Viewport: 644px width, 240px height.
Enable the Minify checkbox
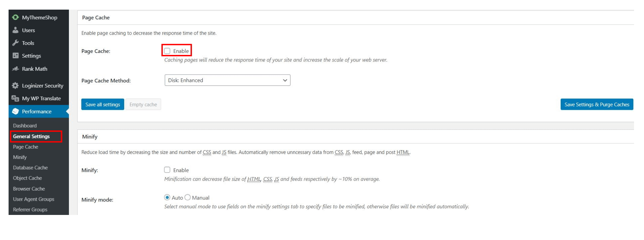tap(167, 170)
